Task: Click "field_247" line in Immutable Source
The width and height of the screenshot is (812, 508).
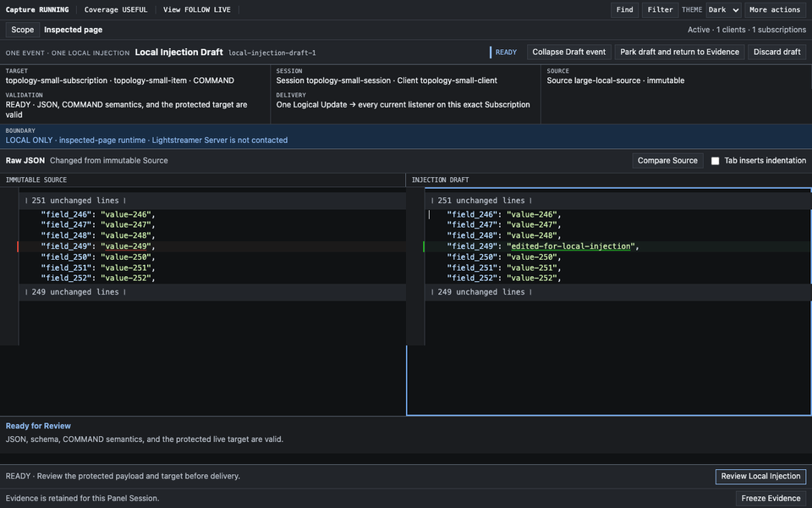Action: point(98,225)
